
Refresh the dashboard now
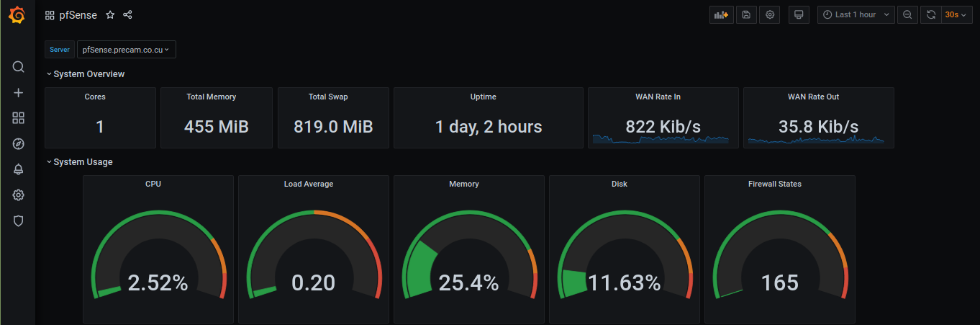click(x=931, y=14)
